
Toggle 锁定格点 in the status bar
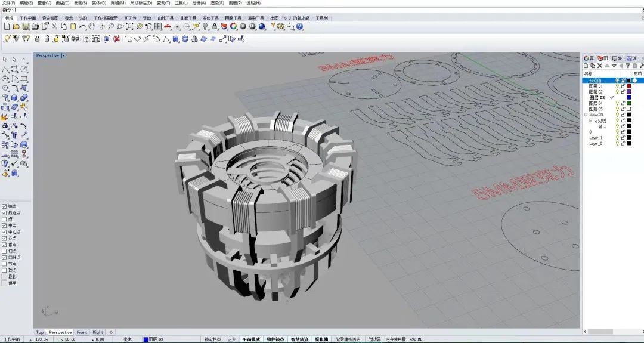212,339
